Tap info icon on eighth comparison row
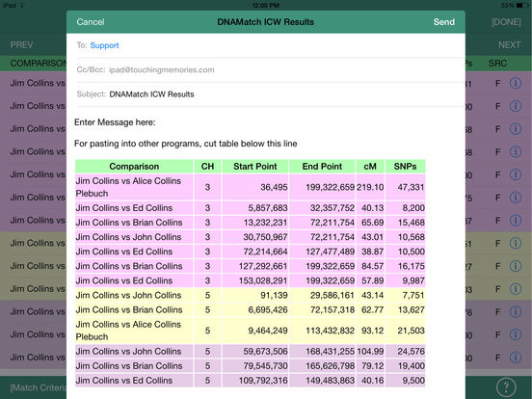 (516, 243)
